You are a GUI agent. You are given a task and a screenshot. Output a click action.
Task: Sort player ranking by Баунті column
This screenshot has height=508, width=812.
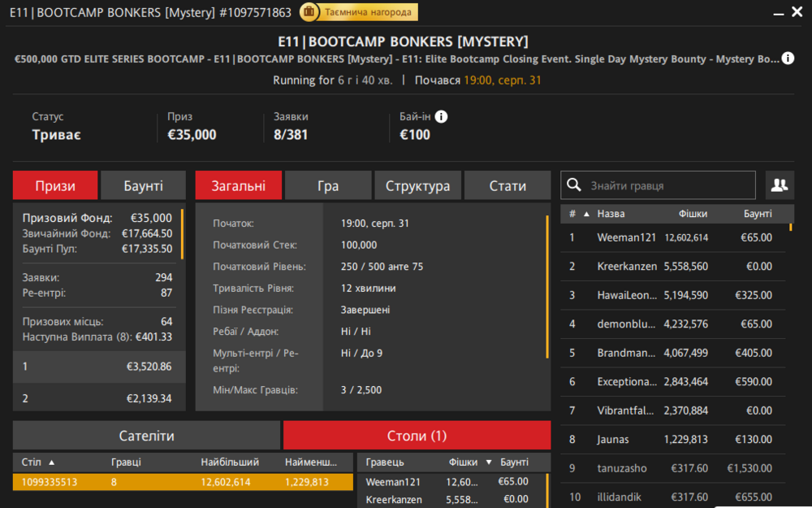(x=757, y=214)
